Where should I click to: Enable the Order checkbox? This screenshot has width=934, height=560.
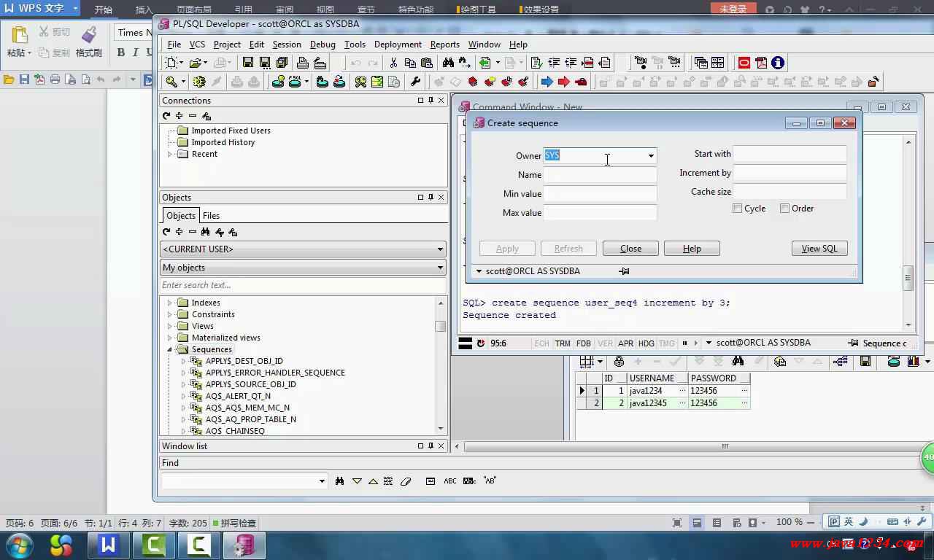click(784, 209)
